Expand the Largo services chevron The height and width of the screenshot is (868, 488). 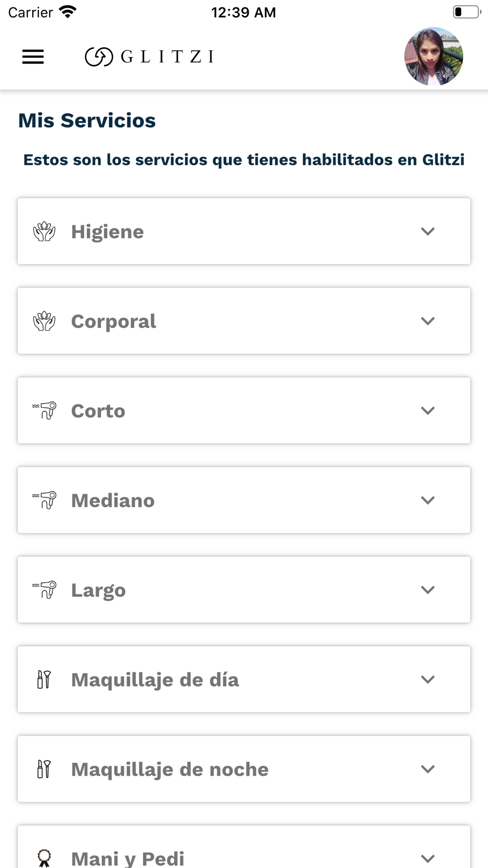point(427,590)
